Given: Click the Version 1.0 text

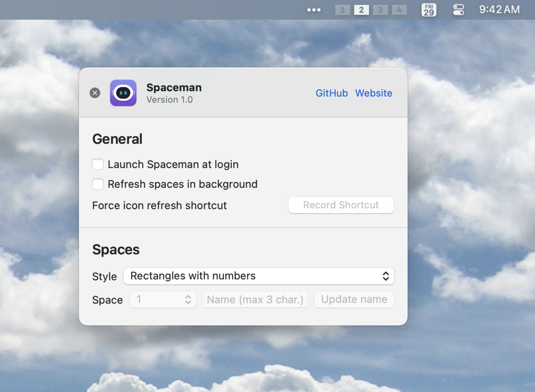Looking at the screenshot, I should click(x=169, y=100).
